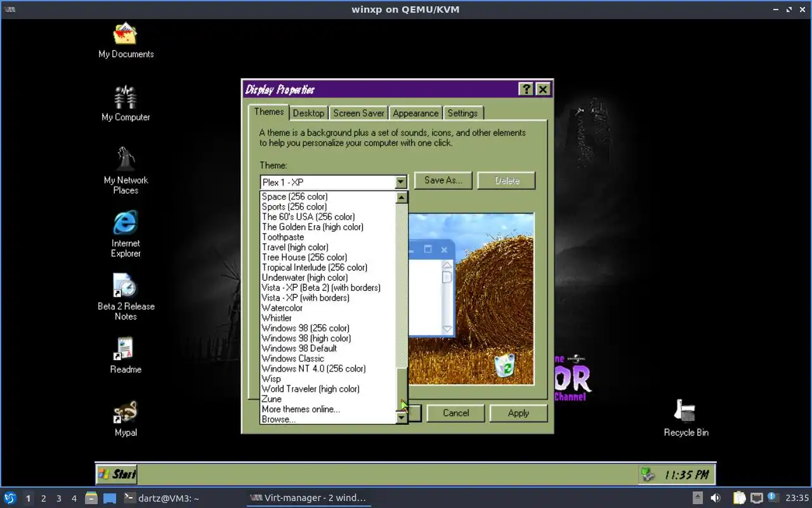Click the Save As... button
The height and width of the screenshot is (508, 812).
(x=443, y=180)
